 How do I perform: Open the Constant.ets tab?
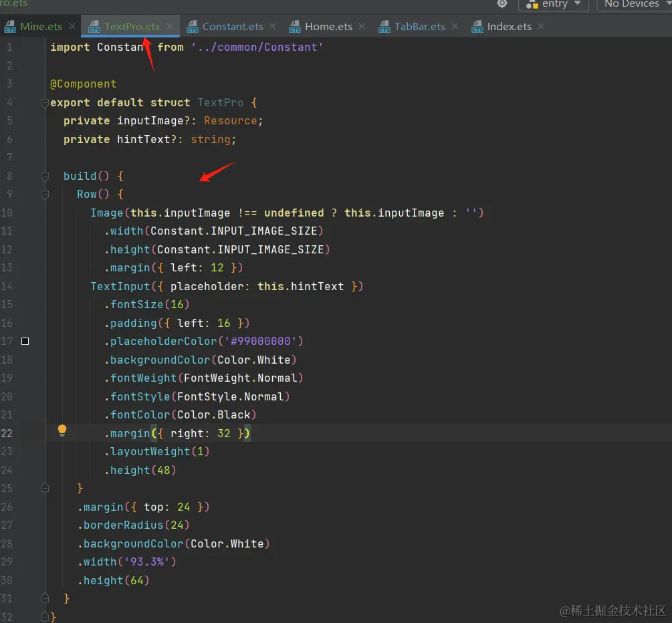click(x=233, y=27)
